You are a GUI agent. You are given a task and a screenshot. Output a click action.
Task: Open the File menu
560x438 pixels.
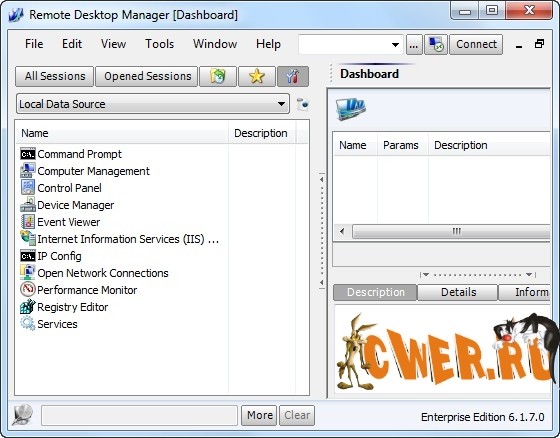[x=34, y=44]
